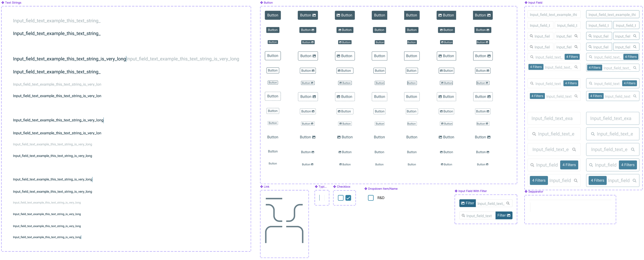Click the image icon on the dotted-outline Button
Screen dimensions: 644x260
point(314,96)
